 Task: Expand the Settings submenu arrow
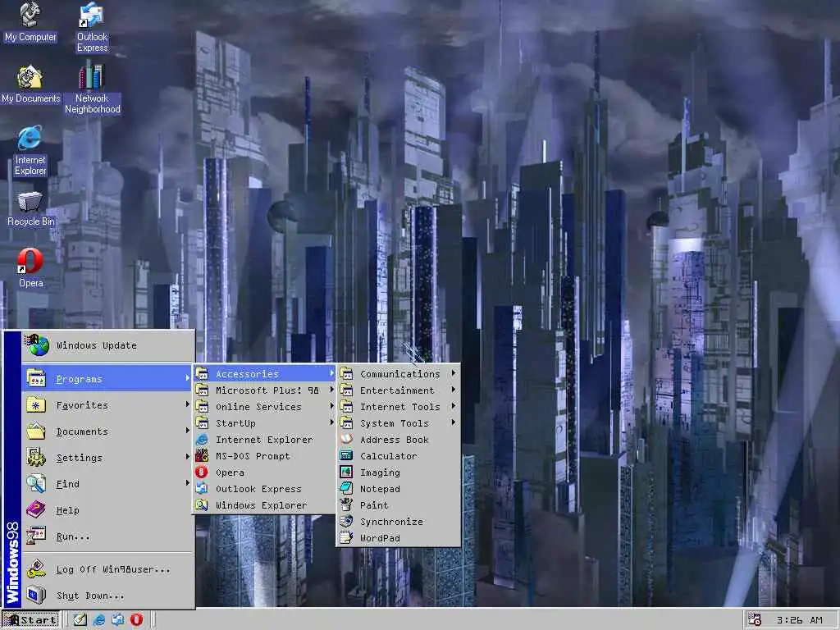(188, 457)
